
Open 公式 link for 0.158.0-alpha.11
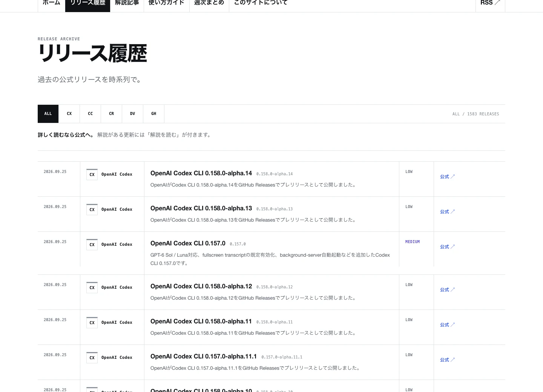pyautogui.click(x=447, y=325)
